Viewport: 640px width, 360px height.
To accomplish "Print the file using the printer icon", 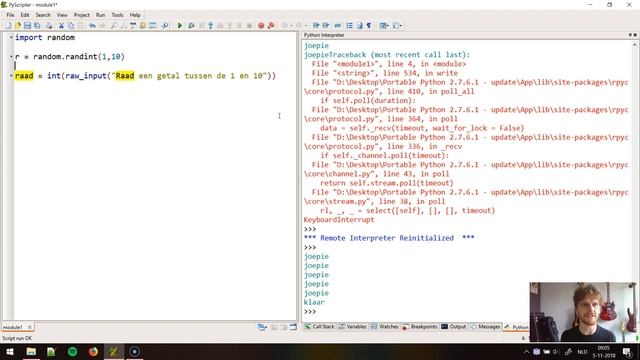I will 49,25.
